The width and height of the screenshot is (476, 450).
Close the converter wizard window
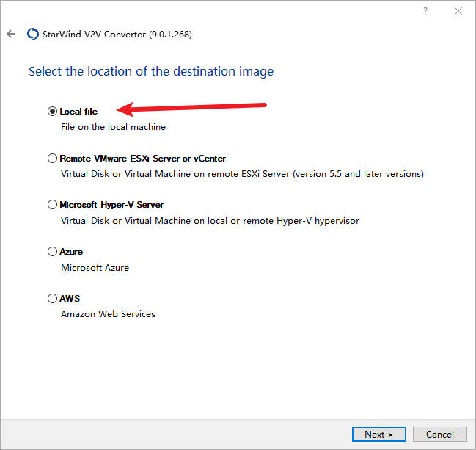458,11
